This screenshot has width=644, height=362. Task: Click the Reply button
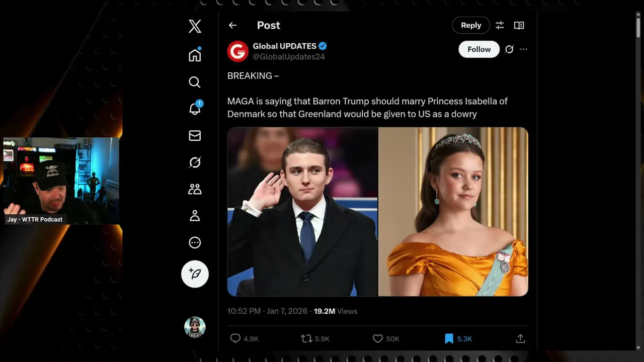click(471, 25)
